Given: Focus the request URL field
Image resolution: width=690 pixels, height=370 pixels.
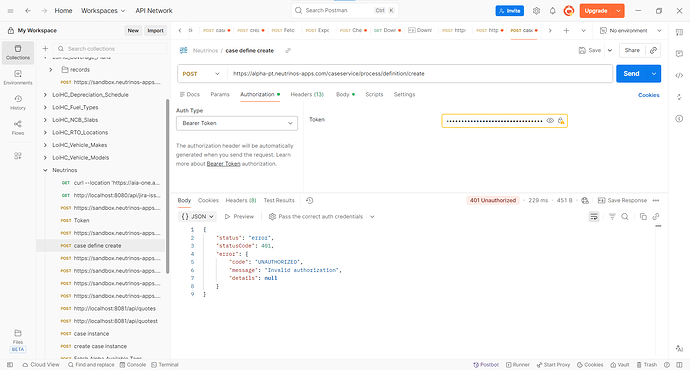Looking at the screenshot, I should point(420,74).
